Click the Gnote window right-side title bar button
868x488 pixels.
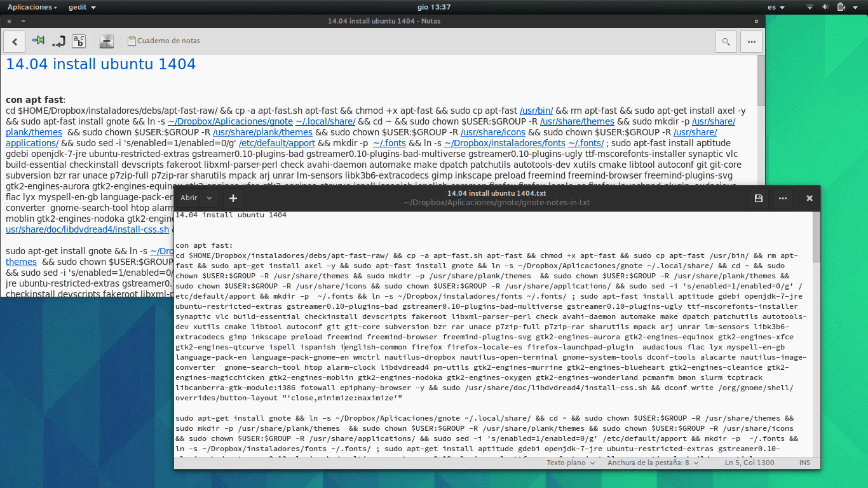756,21
